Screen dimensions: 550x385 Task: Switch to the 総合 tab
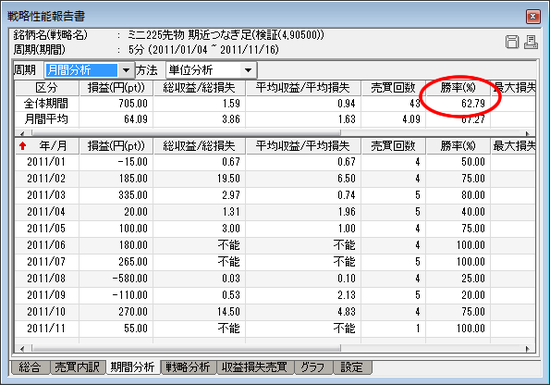[x=29, y=367]
